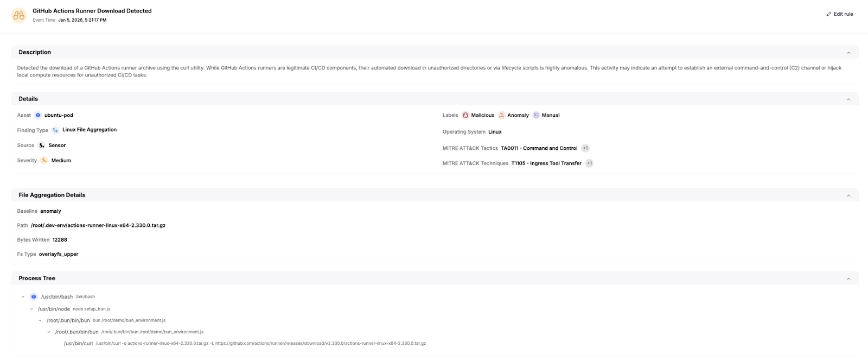This screenshot has width=868, height=360.
Task: Collapse the File Aggregation Details section
Action: tap(848, 195)
